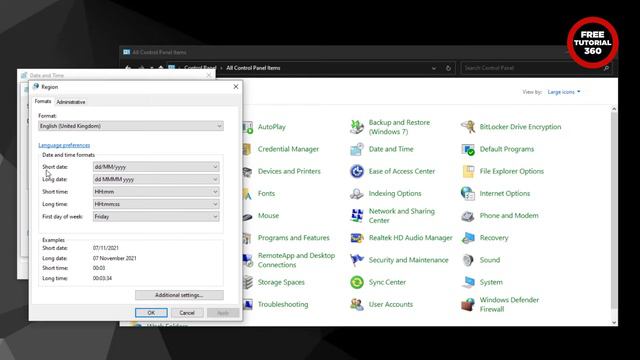Screen dimensions: 640x360
Task: Open the Mouse link
Action: pyautogui.click(x=268, y=216)
